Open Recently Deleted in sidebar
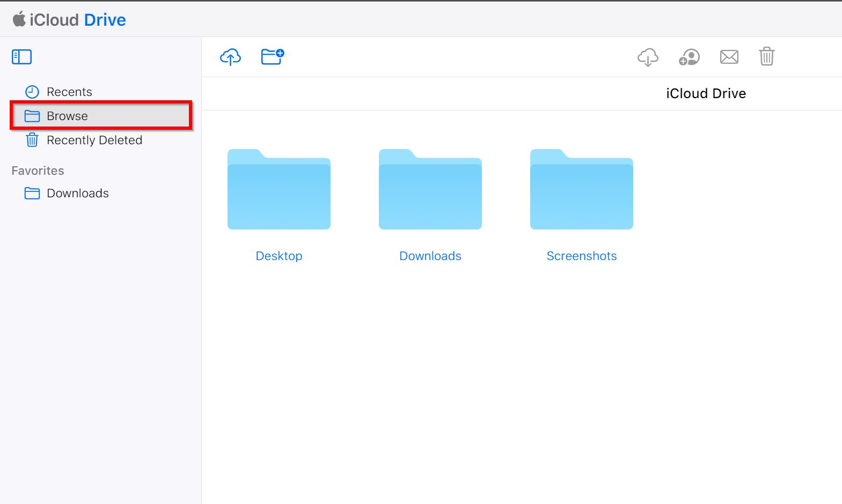The width and height of the screenshot is (842, 504). [x=101, y=140]
